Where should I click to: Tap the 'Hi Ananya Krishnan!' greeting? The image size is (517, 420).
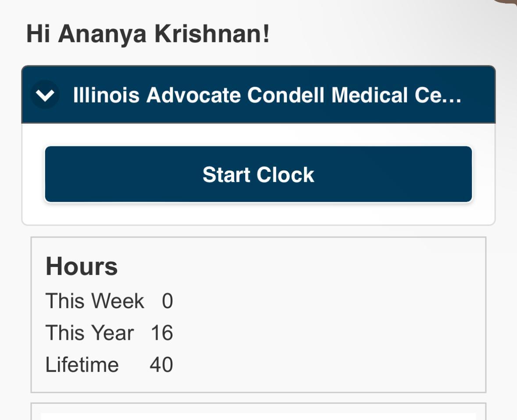pos(148,34)
